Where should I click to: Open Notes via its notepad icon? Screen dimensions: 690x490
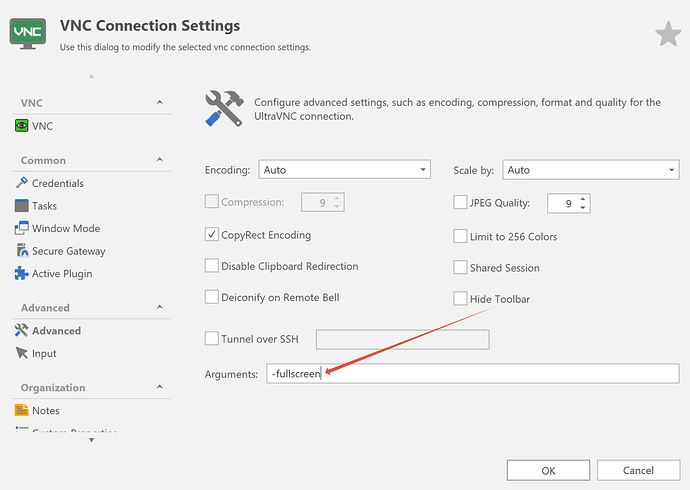[x=22, y=411]
